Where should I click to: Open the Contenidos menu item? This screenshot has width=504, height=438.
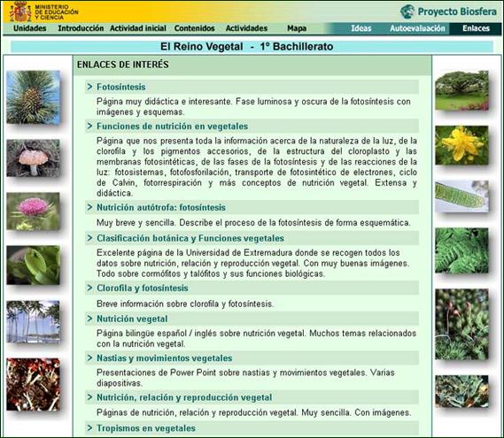194,28
